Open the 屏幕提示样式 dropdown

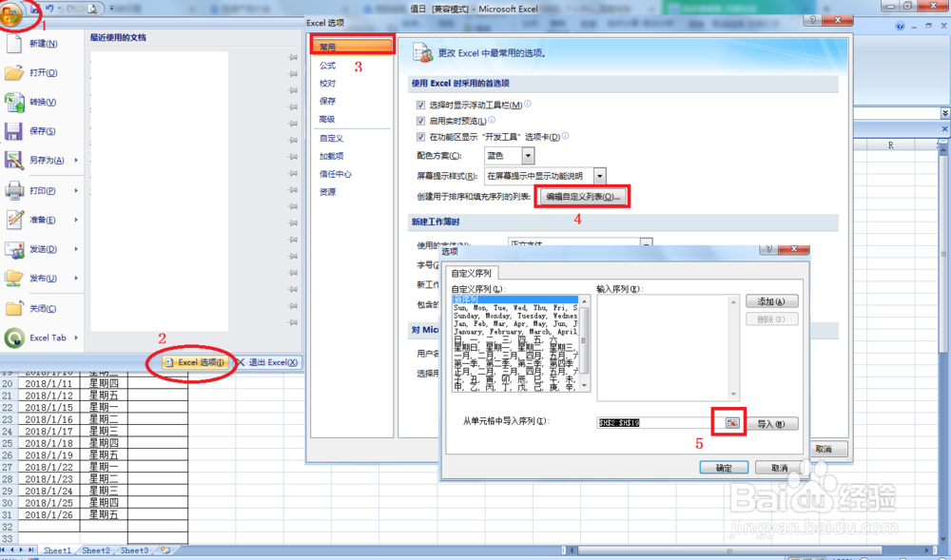click(x=599, y=176)
